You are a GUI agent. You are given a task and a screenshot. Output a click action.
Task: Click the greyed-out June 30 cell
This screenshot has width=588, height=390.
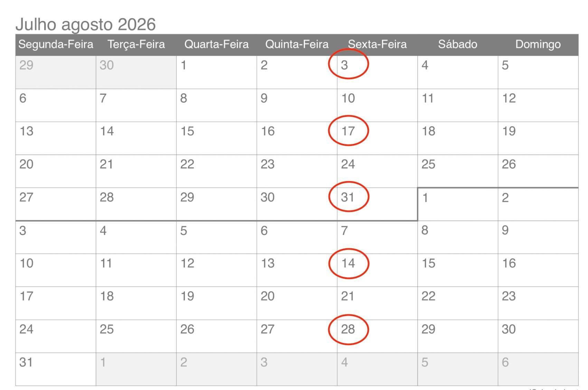(x=136, y=72)
